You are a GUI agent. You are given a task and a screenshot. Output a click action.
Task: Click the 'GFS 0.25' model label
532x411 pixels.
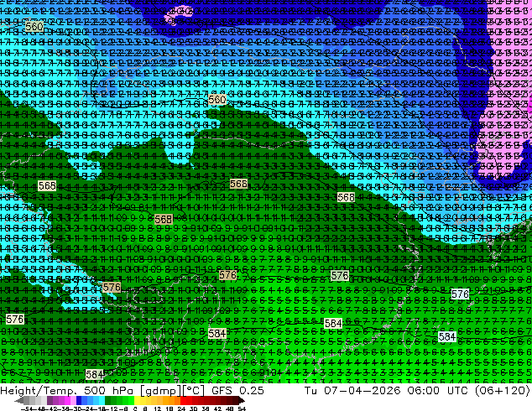(237, 391)
